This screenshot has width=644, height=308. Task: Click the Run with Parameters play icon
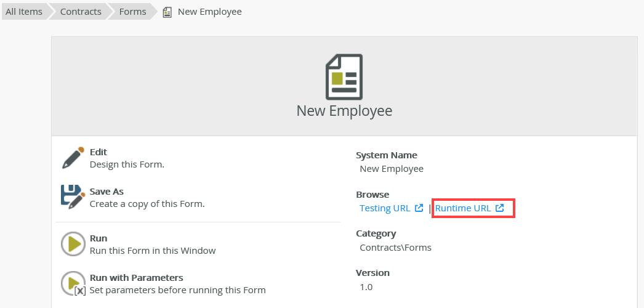coord(73,283)
